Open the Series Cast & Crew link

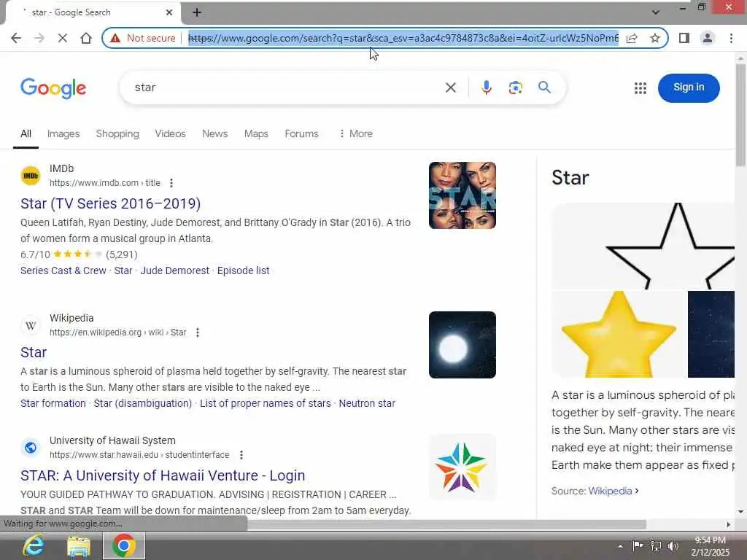pos(63,271)
